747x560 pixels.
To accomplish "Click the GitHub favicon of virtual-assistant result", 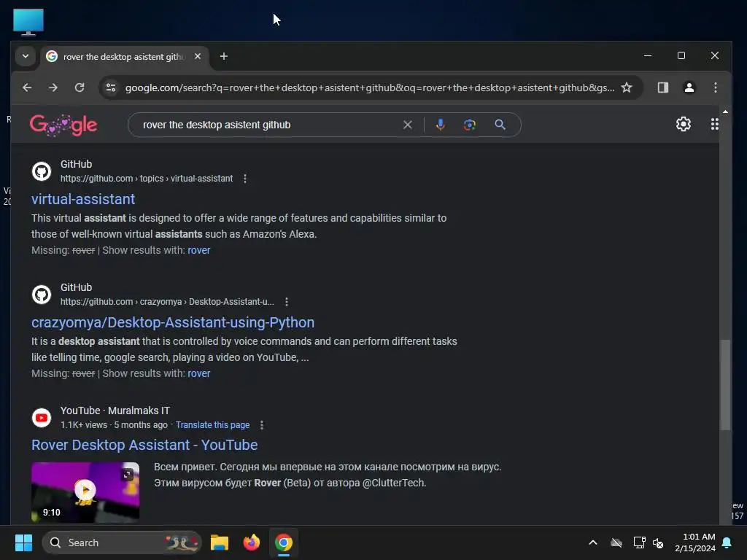I will 42,171.
